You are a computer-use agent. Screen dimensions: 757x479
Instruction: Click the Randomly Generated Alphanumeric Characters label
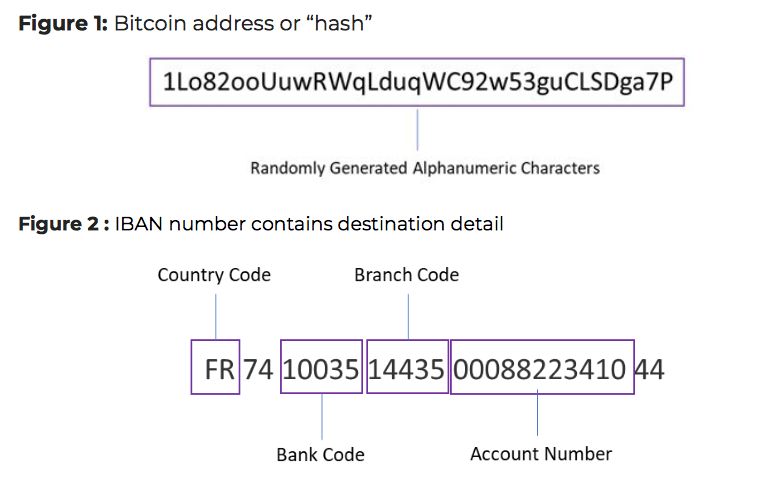tap(425, 168)
